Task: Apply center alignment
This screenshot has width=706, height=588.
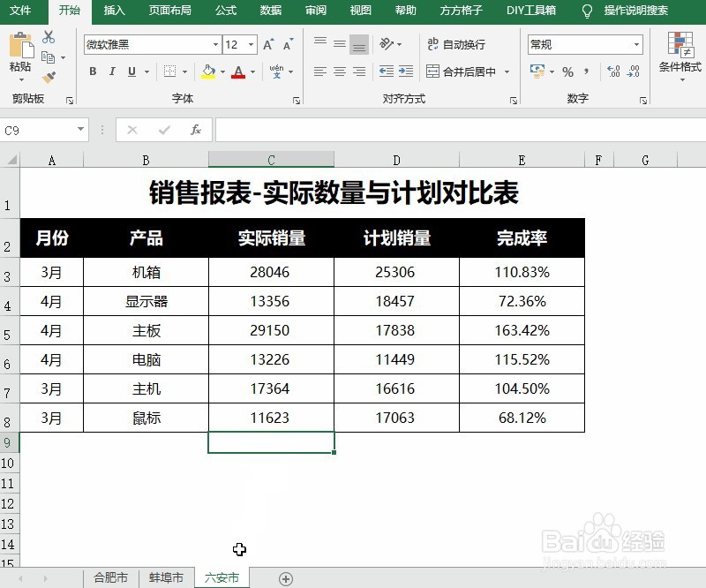Action: click(x=338, y=72)
